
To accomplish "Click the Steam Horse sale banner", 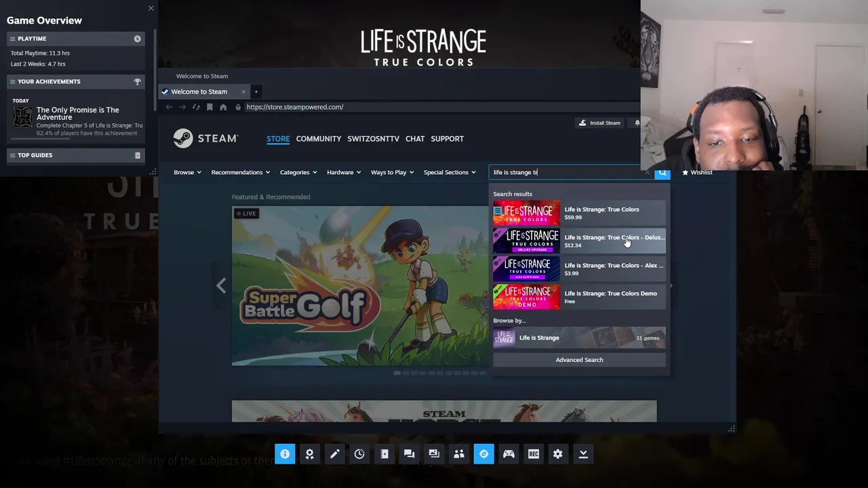I will point(444,411).
